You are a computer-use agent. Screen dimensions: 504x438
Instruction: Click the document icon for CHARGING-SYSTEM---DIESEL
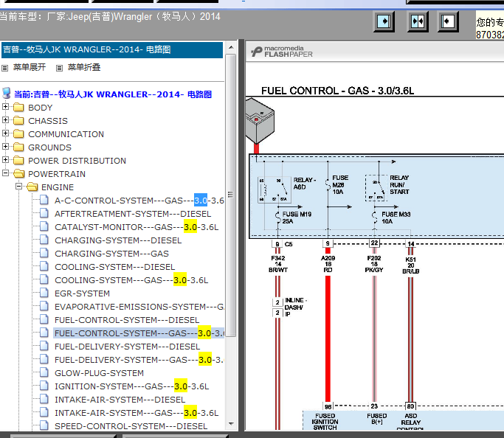pyautogui.click(x=44, y=240)
